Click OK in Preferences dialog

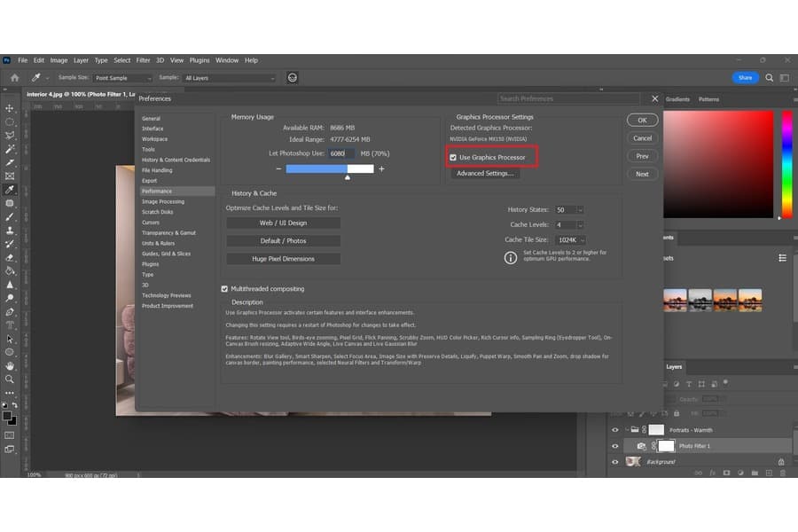point(642,121)
